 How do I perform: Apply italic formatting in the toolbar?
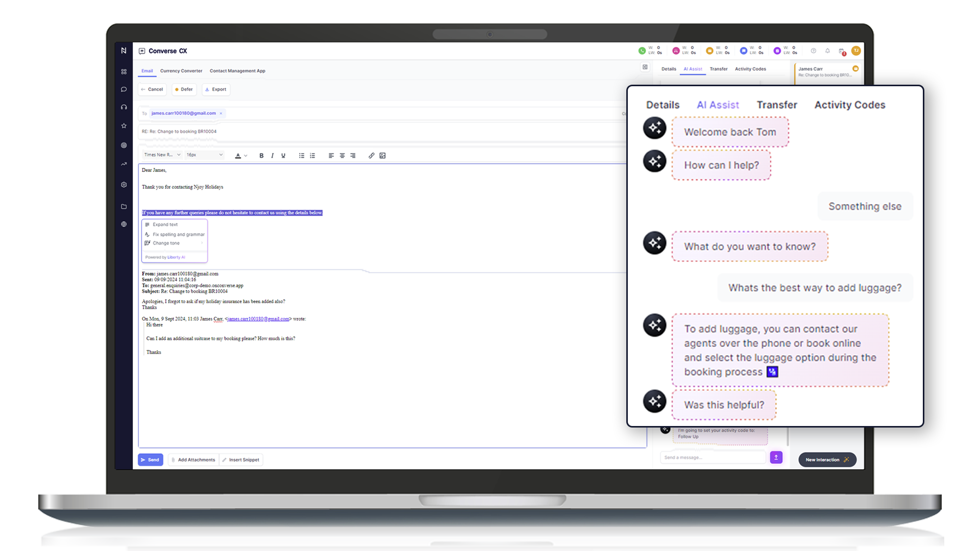click(x=272, y=156)
